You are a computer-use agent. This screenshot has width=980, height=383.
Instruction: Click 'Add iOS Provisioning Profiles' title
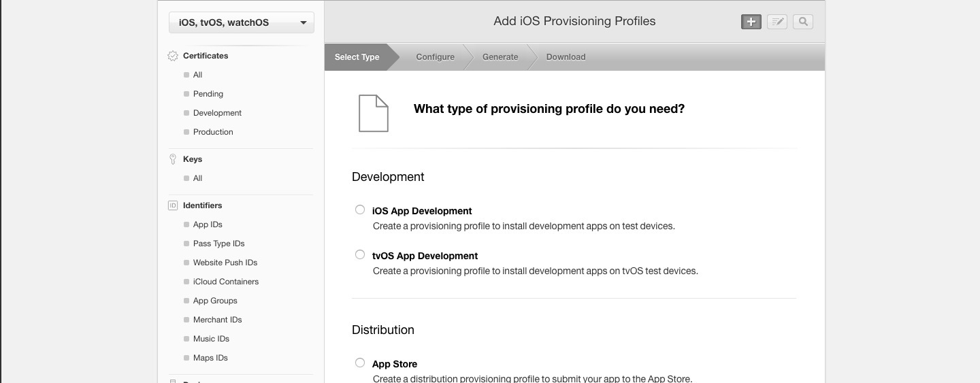pos(574,21)
